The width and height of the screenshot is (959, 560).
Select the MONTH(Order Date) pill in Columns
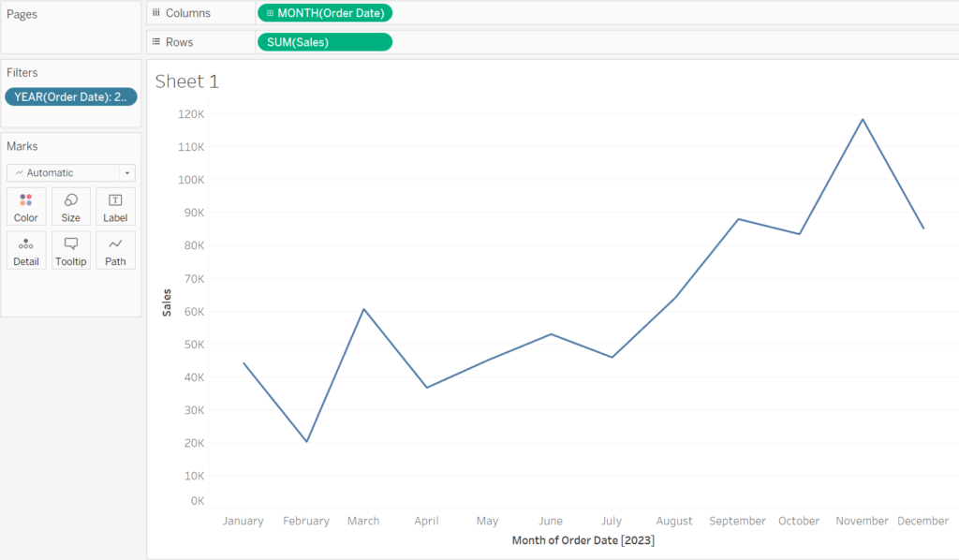[325, 13]
